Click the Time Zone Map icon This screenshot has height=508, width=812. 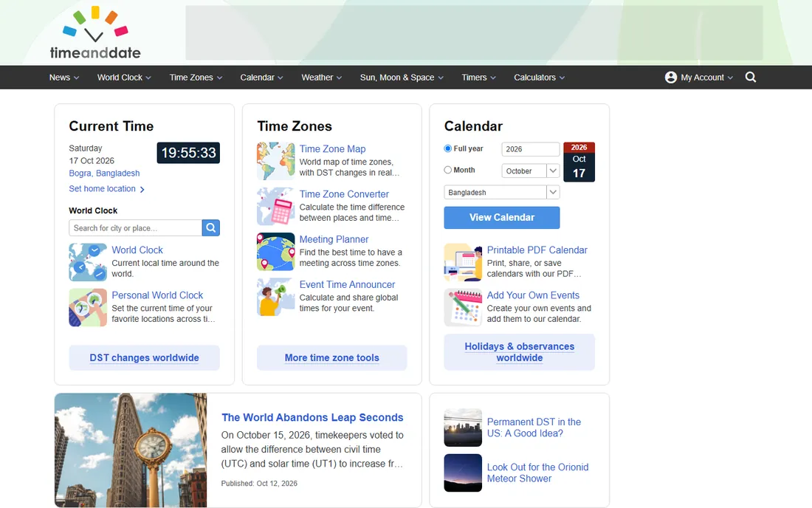click(276, 161)
